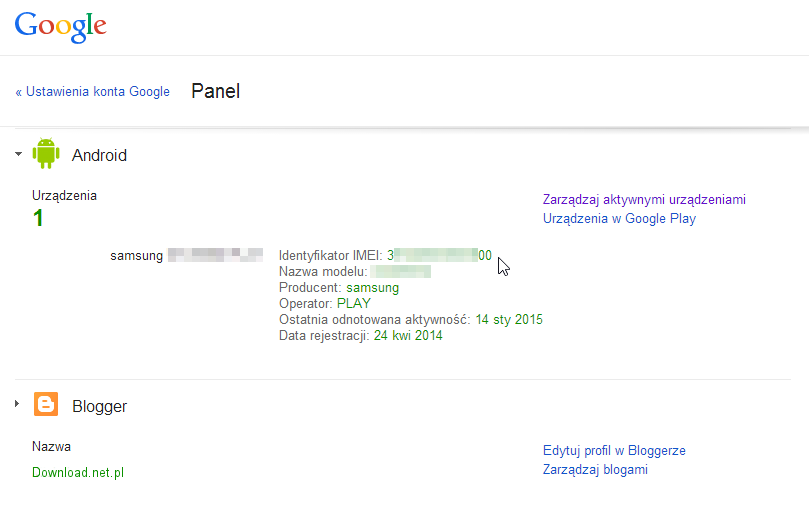Click the Download.net.pl blog name
This screenshot has height=507, width=809.
point(78,472)
